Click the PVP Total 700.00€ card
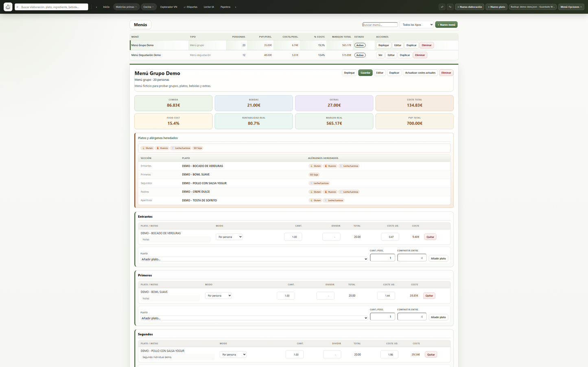 (x=414, y=121)
